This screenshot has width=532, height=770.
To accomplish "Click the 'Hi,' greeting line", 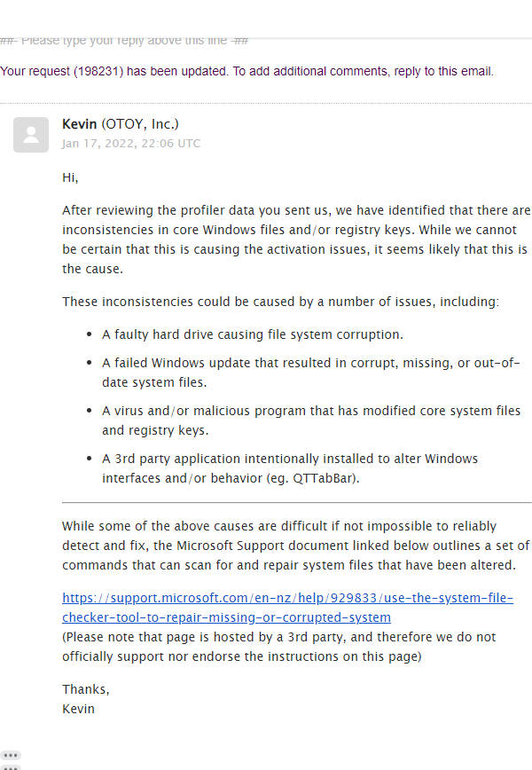I will 70,177.
